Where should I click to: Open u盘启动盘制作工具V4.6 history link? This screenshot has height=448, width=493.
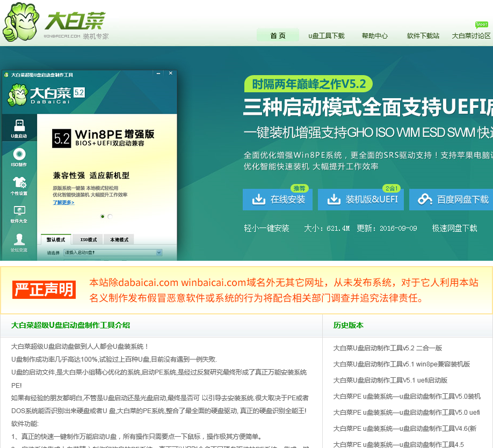point(404,428)
